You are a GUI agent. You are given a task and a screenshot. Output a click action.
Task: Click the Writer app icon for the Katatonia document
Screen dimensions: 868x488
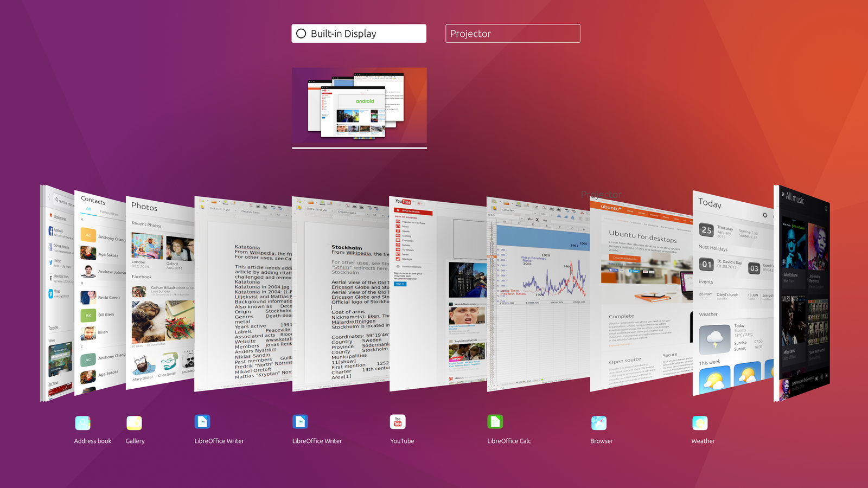(202, 422)
